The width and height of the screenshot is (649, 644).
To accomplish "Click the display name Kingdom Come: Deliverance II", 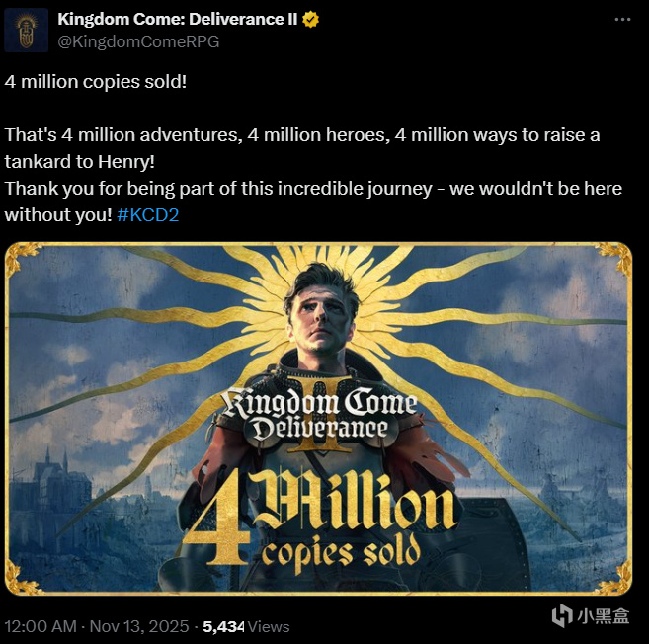I will point(177,19).
